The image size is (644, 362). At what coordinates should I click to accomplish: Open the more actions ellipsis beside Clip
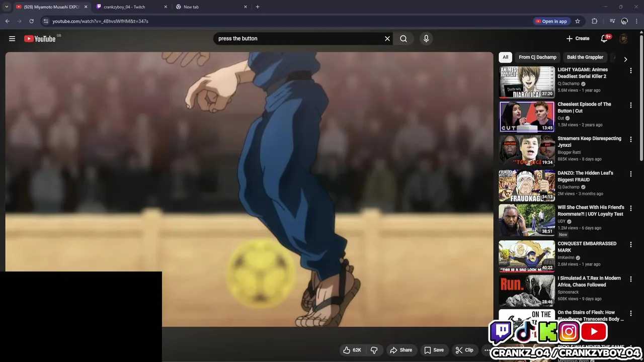click(x=487, y=350)
